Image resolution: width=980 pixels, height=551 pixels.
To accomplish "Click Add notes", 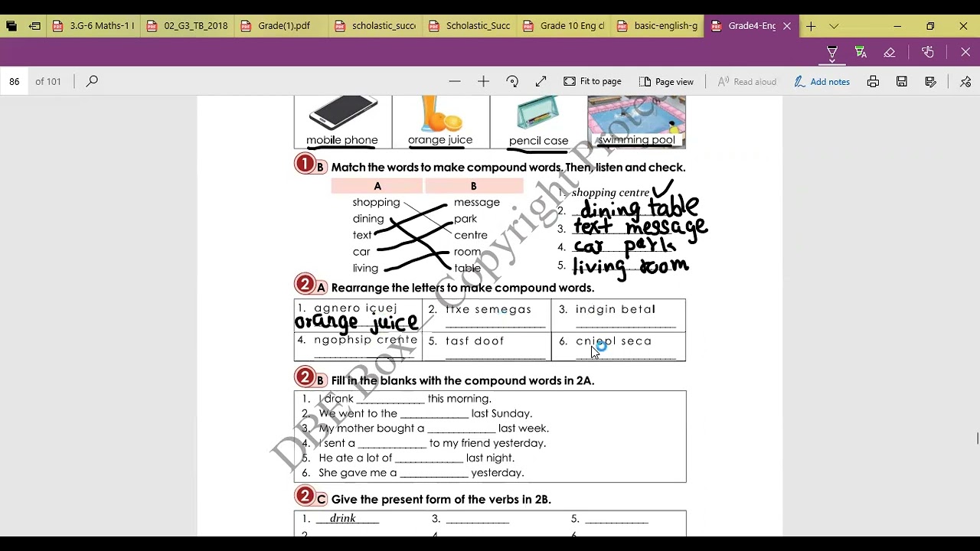I will point(822,81).
